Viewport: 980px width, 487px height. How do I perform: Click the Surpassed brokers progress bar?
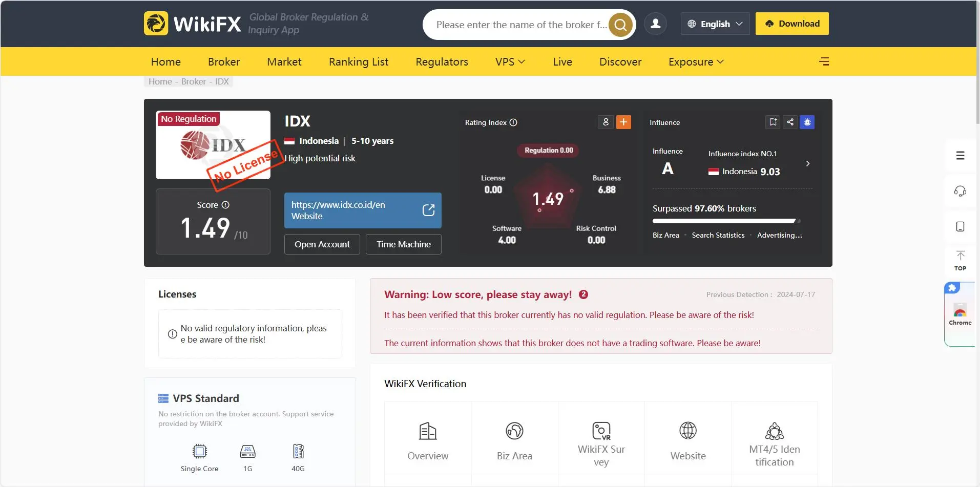[726, 221]
